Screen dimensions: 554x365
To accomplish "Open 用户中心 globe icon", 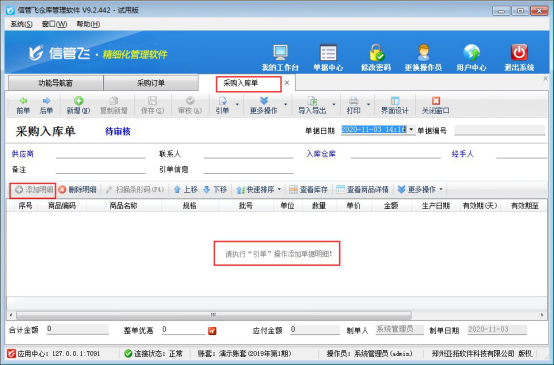I will (471, 53).
